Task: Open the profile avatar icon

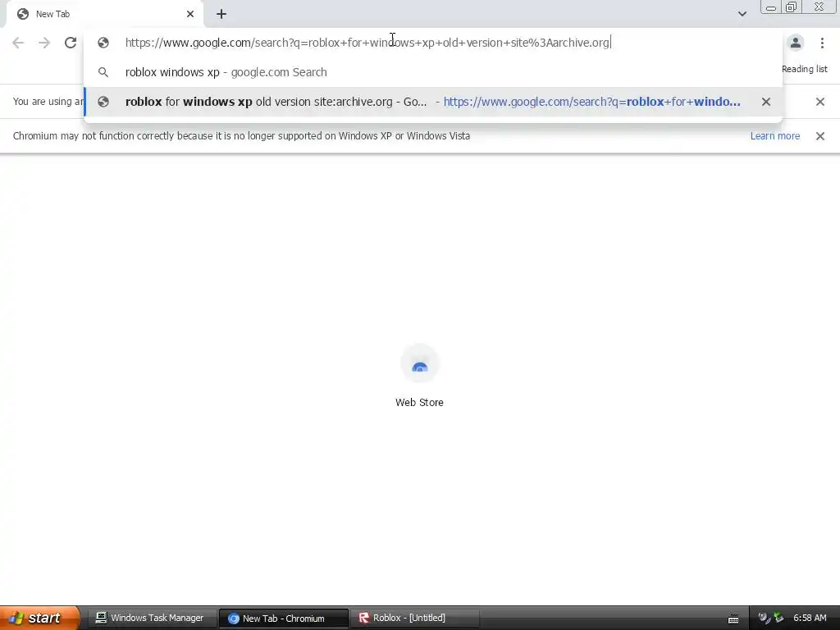Action: tap(796, 43)
